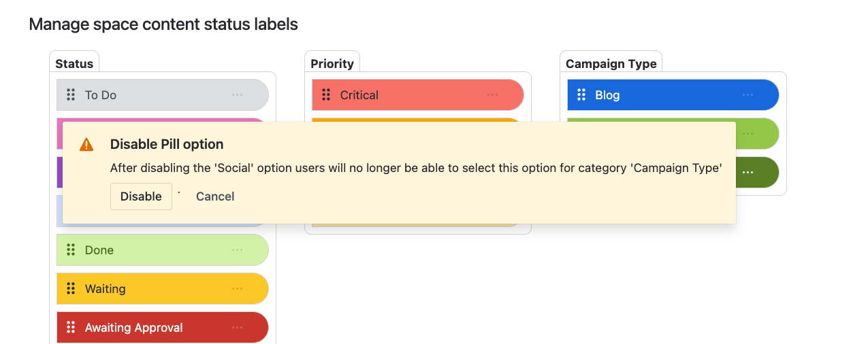Viewport: 868px width, 344px height.
Task: Click the orange warning triangle icon
Action: [x=86, y=145]
